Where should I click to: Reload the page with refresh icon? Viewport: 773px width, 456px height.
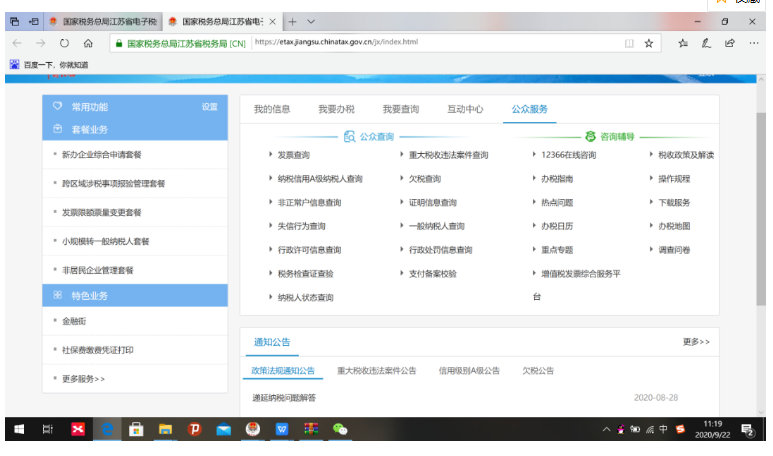pyautogui.click(x=65, y=43)
